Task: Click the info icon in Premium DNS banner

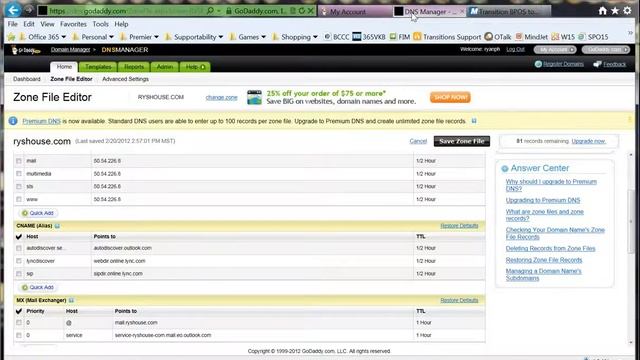Action: (x=13, y=121)
